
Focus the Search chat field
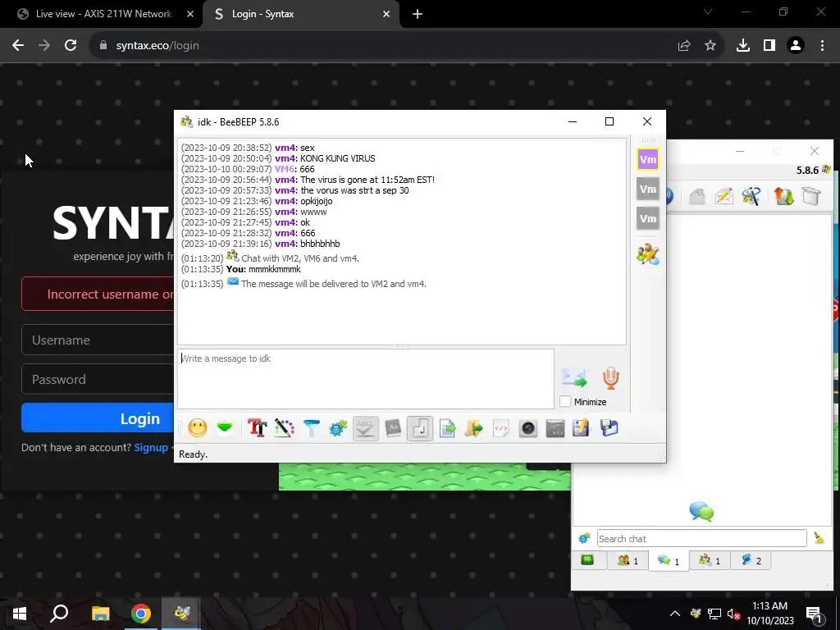(x=702, y=538)
